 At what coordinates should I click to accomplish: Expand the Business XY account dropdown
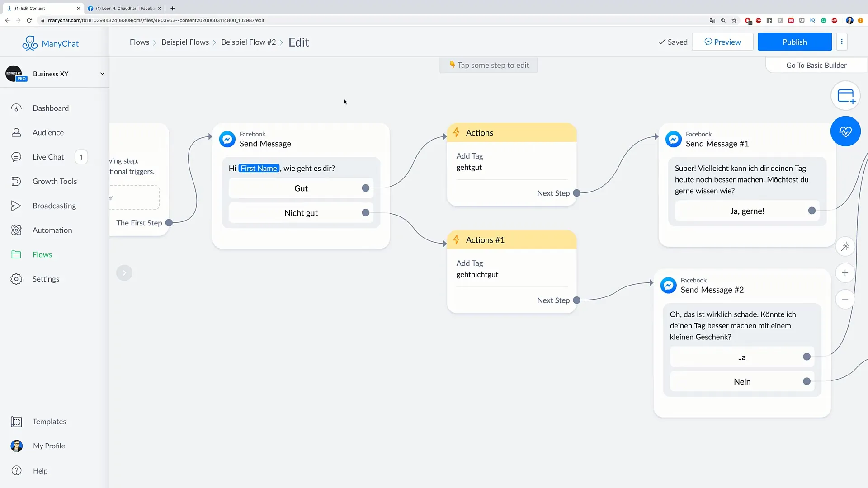coord(101,73)
